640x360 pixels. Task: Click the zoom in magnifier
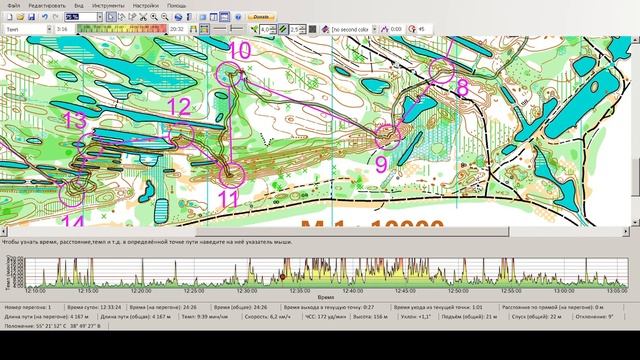tap(154, 17)
